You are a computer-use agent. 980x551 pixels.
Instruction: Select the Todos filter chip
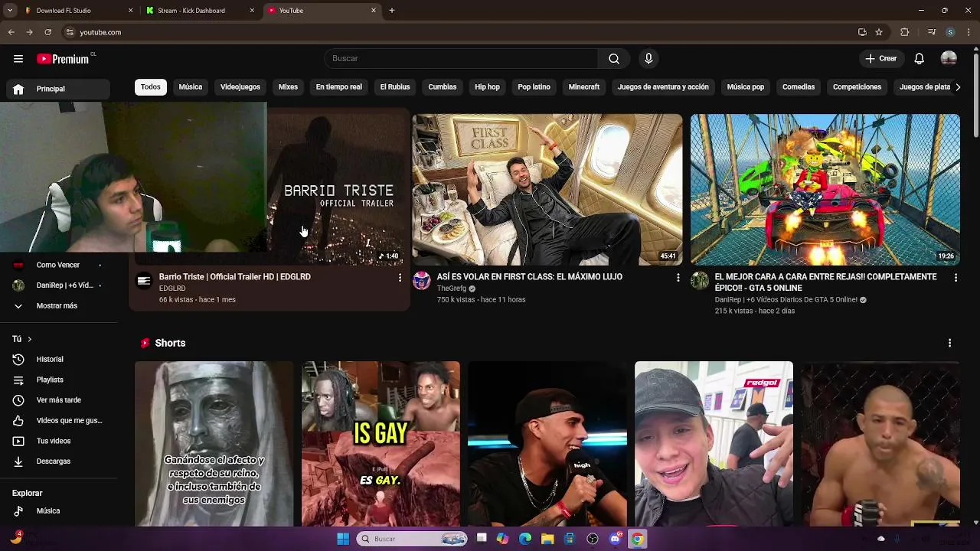(151, 87)
